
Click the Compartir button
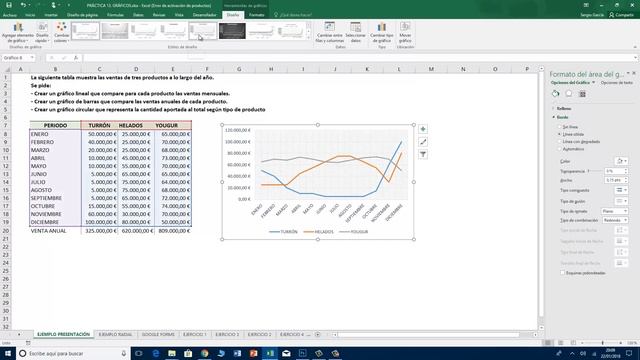coord(621,15)
